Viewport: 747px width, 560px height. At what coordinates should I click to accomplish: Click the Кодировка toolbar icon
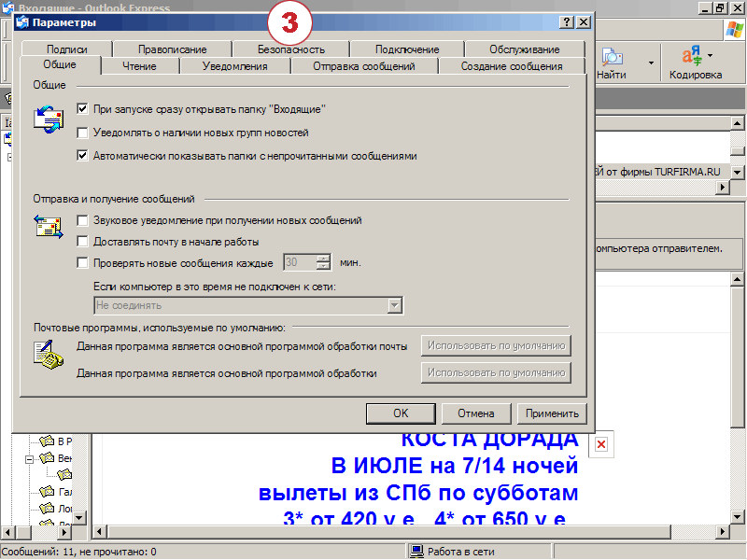click(x=695, y=58)
